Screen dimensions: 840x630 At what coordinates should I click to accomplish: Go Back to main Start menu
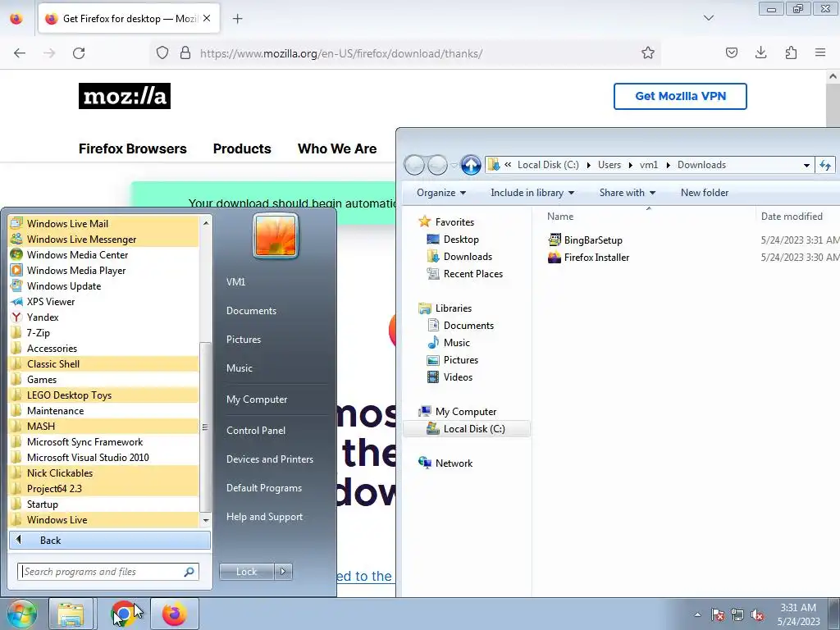click(x=110, y=540)
